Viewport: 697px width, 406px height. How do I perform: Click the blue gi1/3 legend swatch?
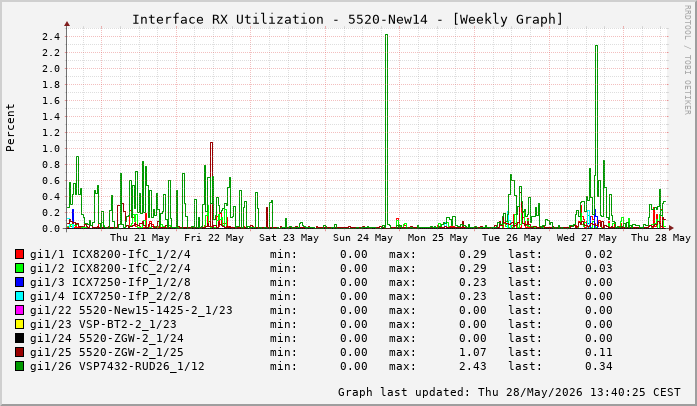click(x=19, y=282)
